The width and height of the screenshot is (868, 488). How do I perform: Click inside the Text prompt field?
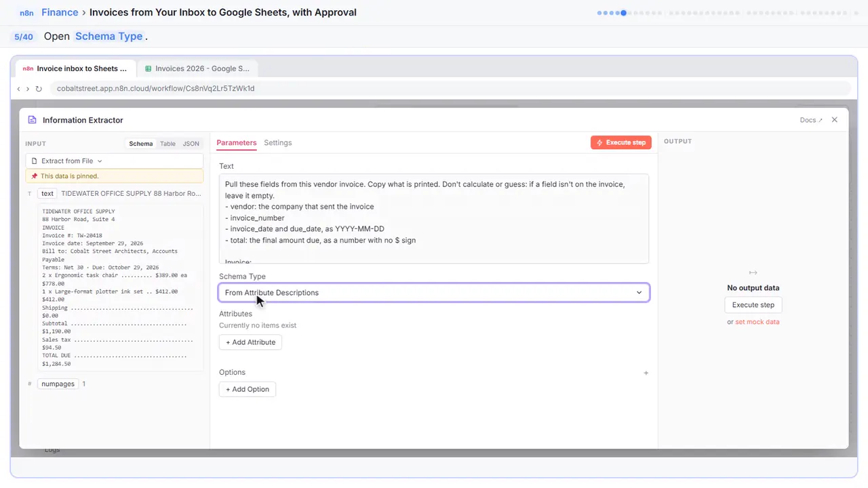click(434, 219)
